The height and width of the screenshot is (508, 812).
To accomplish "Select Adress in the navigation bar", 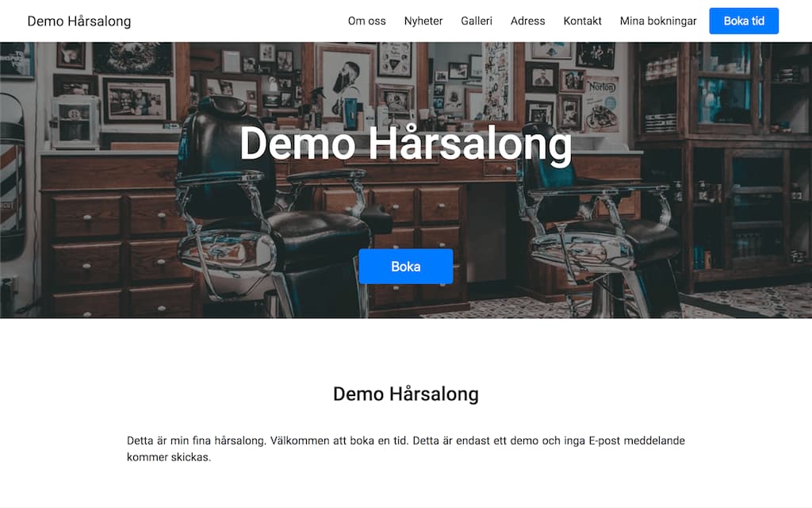I will (x=528, y=21).
